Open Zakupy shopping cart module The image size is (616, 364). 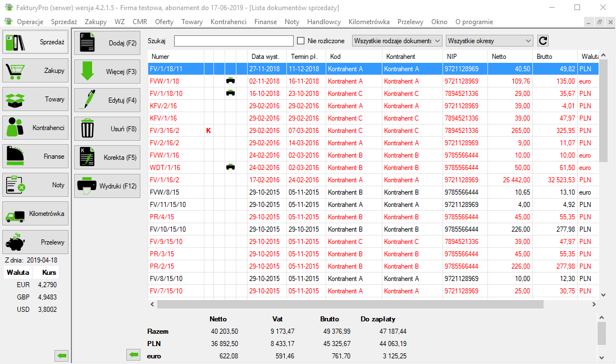(35, 71)
